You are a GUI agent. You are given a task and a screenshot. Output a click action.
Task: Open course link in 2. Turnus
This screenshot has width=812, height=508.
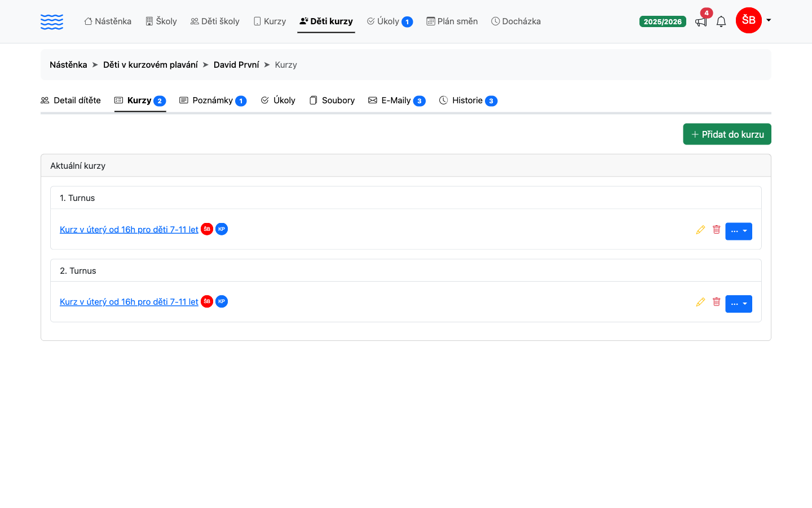pyautogui.click(x=129, y=302)
